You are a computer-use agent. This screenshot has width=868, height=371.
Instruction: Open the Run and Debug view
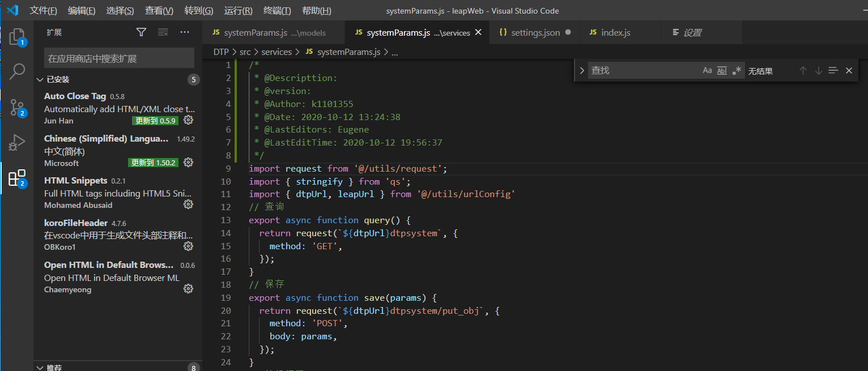tap(18, 142)
